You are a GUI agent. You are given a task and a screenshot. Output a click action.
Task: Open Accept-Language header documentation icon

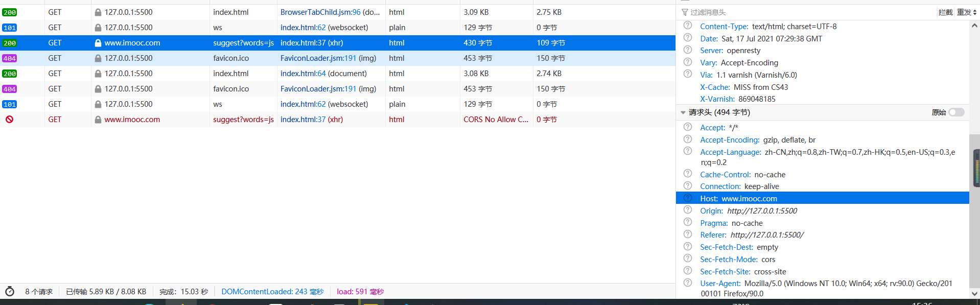(x=688, y=151)
